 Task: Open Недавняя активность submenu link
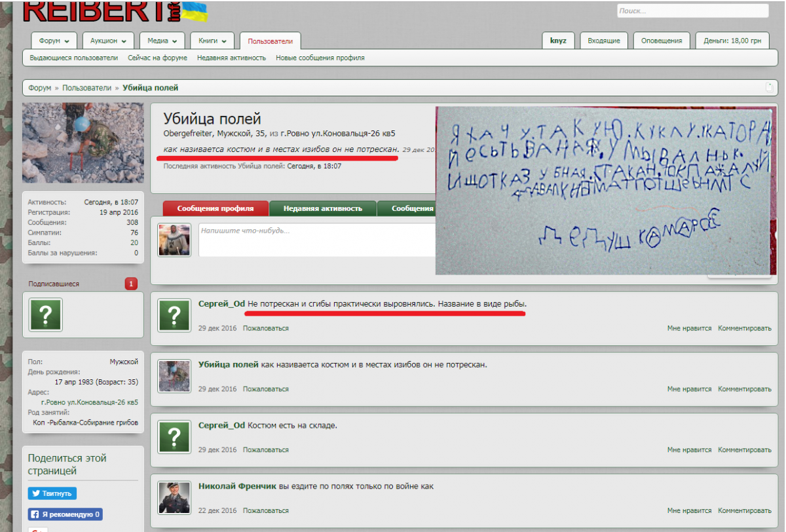pos(231,58)
